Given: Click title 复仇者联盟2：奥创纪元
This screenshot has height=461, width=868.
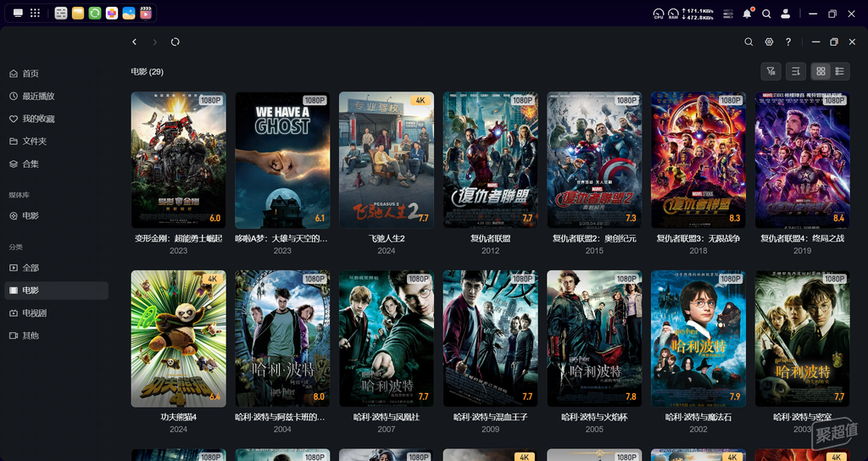Looking at the screenshot, I should coord(594,238).
